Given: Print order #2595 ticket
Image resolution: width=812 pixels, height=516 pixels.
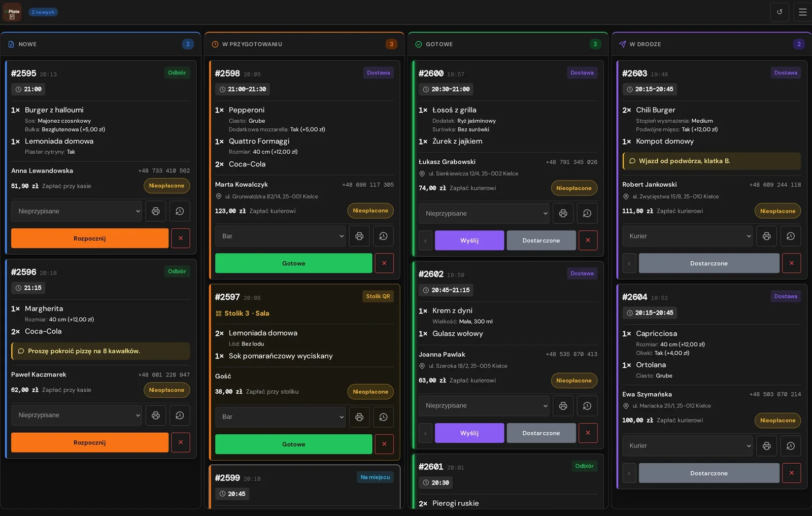Looking at the screenshot, I should (x=156, y=211).
